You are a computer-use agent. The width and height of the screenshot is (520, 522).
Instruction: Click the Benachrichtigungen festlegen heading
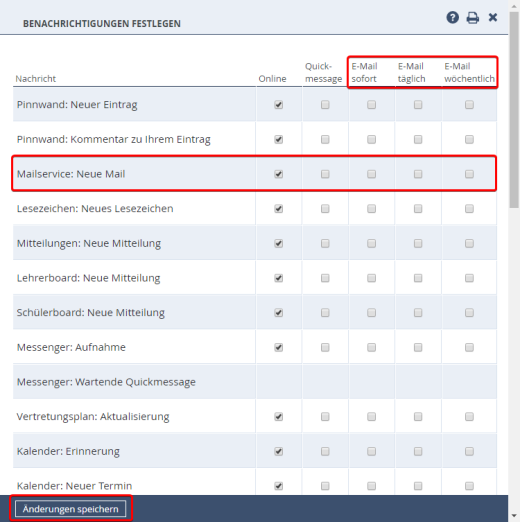click(x=102, y=24)
